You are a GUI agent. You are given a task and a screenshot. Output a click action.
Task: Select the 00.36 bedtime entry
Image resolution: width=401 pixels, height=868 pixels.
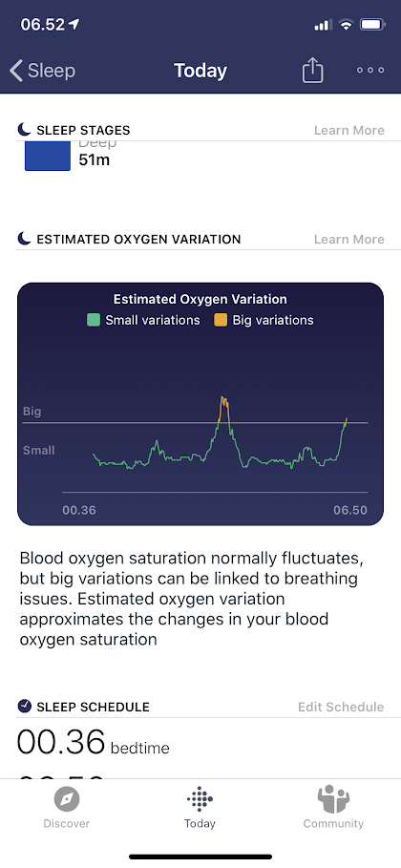point(93,742)
